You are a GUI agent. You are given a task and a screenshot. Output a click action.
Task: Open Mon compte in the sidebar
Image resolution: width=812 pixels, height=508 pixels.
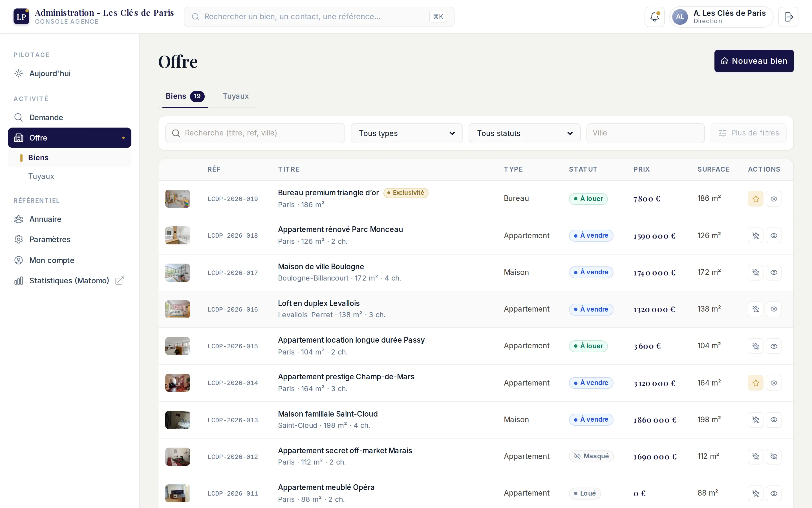click(x=69, y=260)
